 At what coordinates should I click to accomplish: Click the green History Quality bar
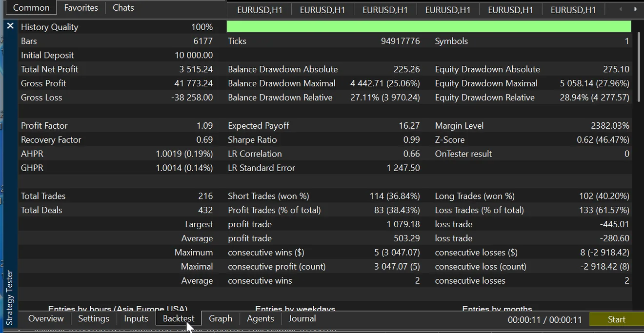point(429,26)
